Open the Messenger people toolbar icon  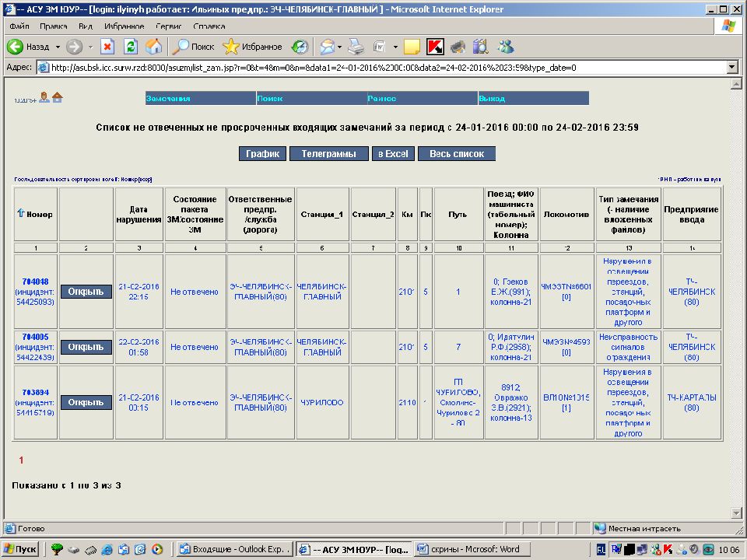(506, 47)
